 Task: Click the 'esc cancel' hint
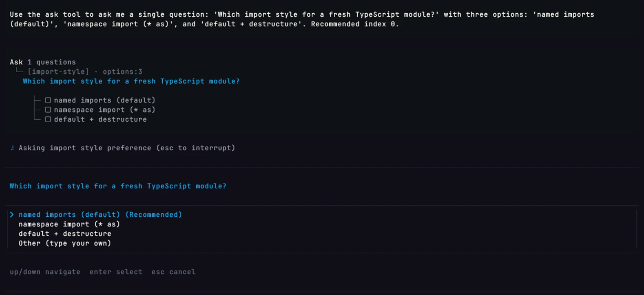point(174,272)
